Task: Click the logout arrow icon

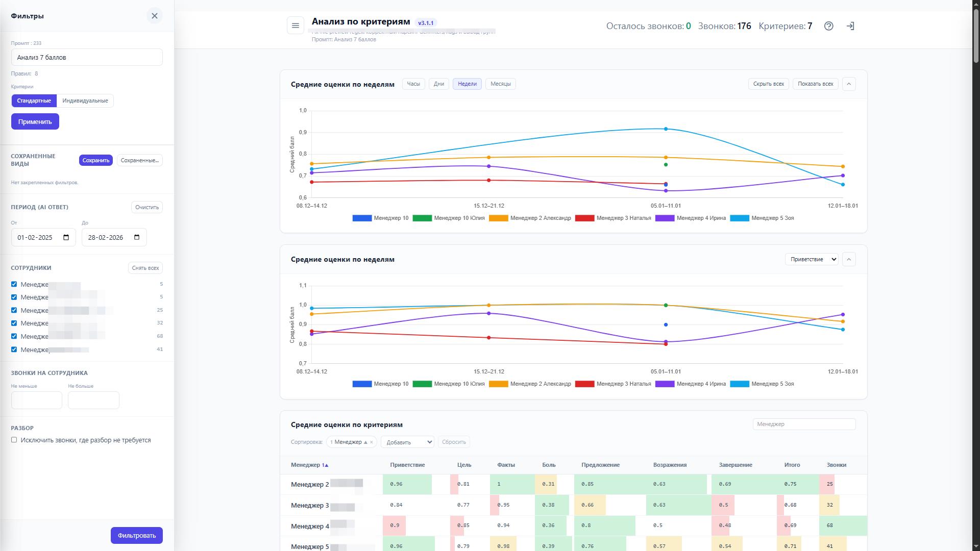Action: click(x=850, y=26)
